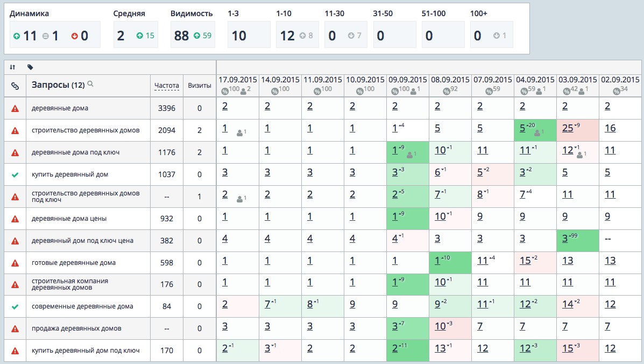Viewport: 644px width, 364px height.
Task: Click the green checkmark beside 'купить деревянный дом'
Action: tap(15, 174)
